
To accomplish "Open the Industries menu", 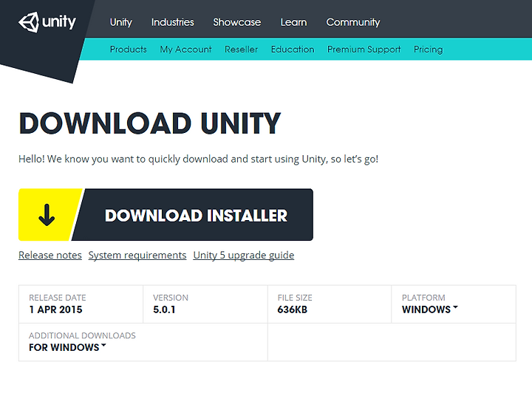I will (173, 22).
